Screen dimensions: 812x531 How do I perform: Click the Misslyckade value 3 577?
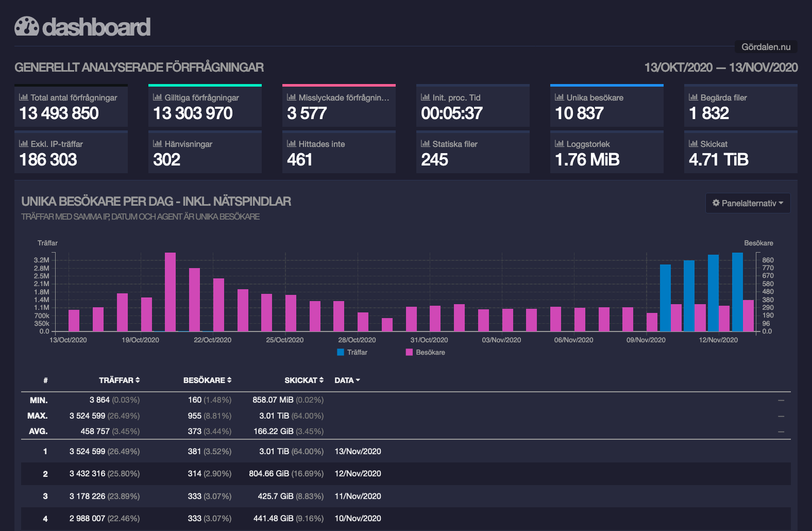click(x=307, y=113)
